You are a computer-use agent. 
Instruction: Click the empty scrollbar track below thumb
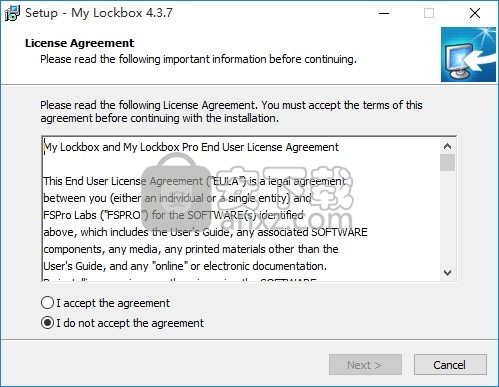coord(447,218)
